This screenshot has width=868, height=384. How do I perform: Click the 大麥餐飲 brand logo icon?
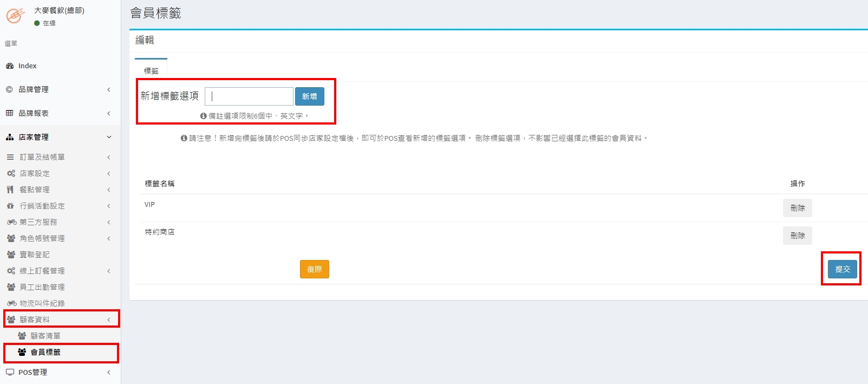(x=15, y=16)
